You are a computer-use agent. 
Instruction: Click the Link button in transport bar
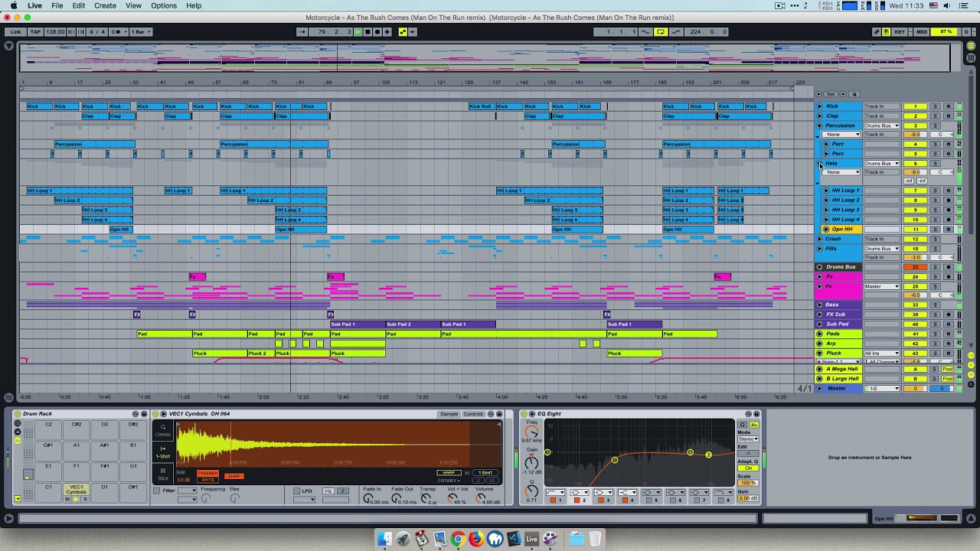pyautogui.click(x=16, y=32)
